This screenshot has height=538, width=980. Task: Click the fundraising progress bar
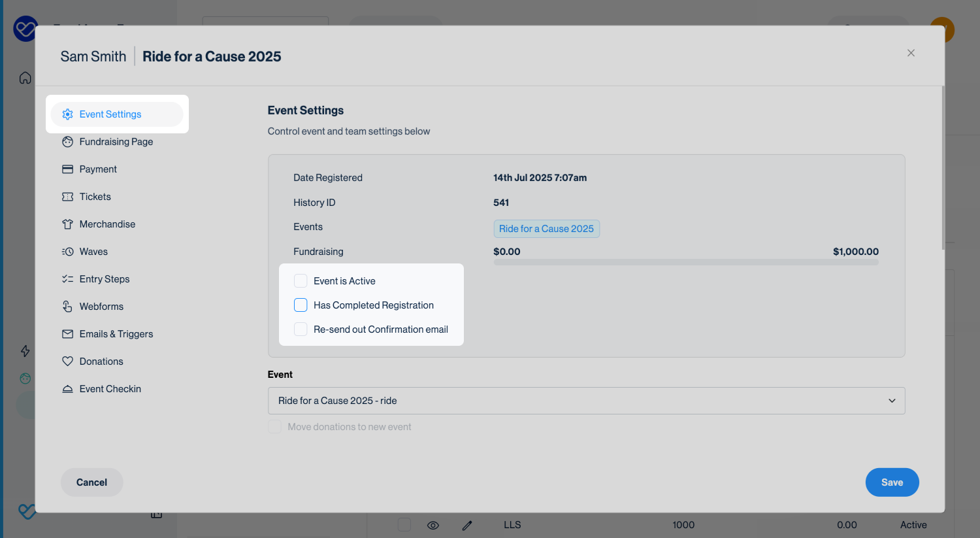coord(685,262)
